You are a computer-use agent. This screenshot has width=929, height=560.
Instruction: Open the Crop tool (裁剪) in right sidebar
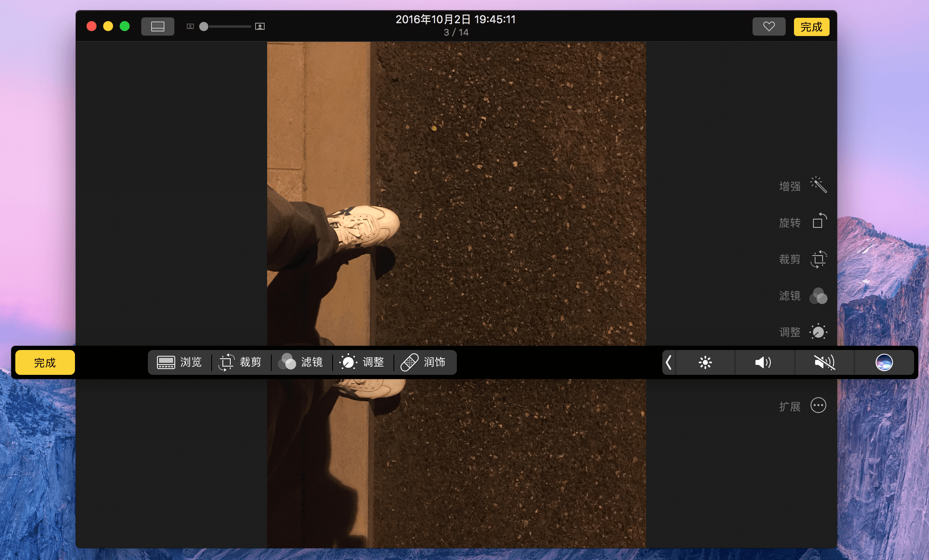(803, 259)
